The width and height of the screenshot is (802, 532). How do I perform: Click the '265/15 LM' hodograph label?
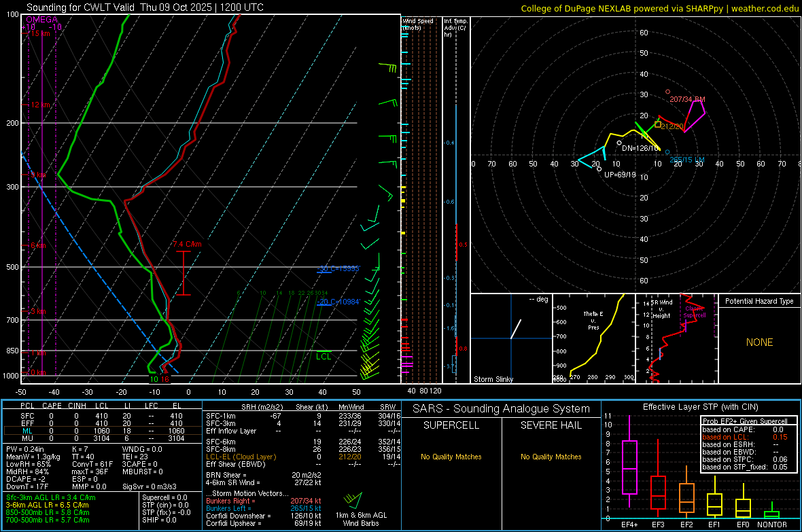tap(687, 160)
